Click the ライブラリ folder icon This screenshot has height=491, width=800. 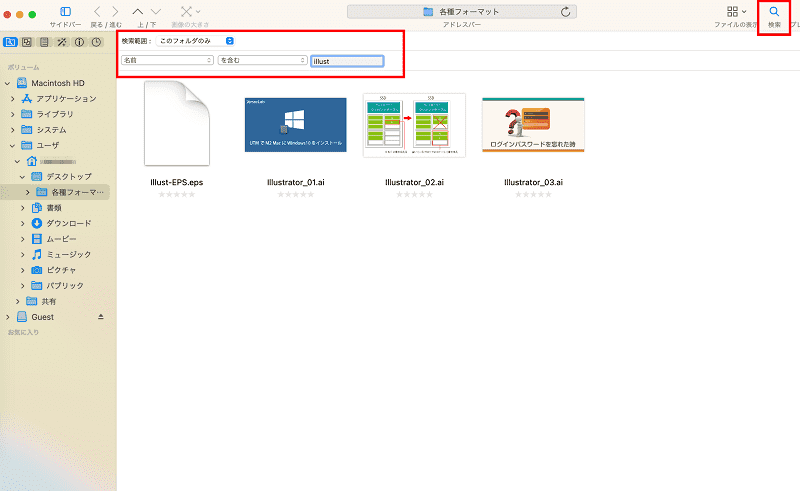27,114
